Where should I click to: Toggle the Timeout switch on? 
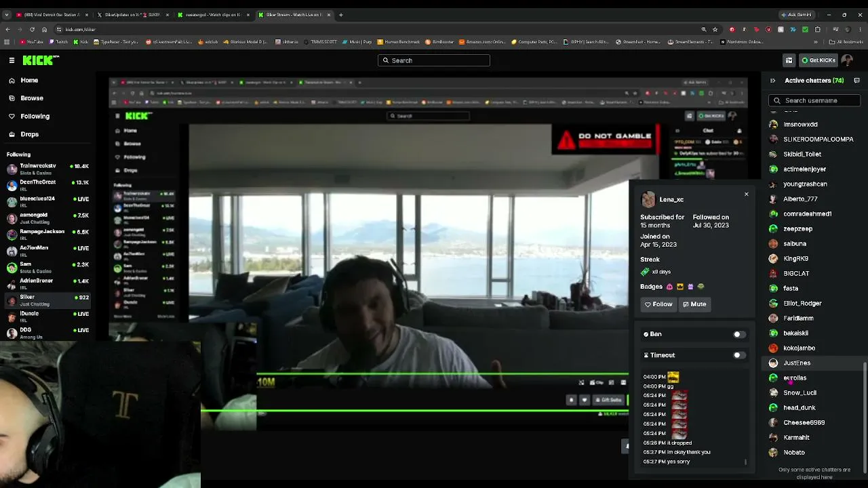pos(739,355)
